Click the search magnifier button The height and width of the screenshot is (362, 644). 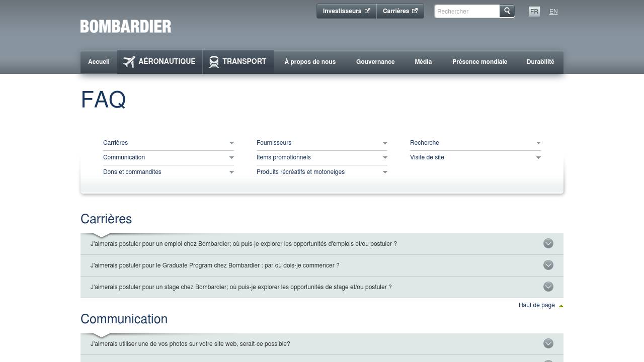coord(507,11)
